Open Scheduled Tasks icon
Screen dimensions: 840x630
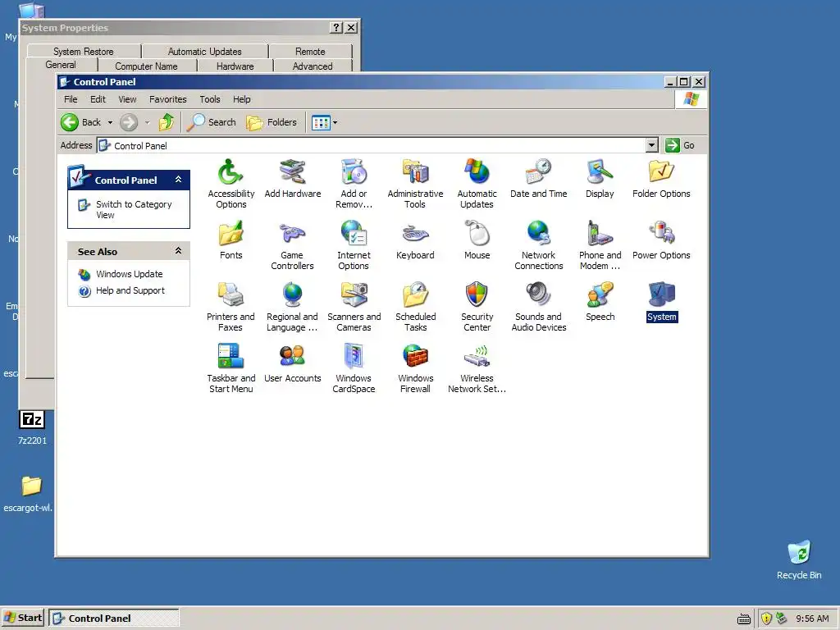coord(415,307)
